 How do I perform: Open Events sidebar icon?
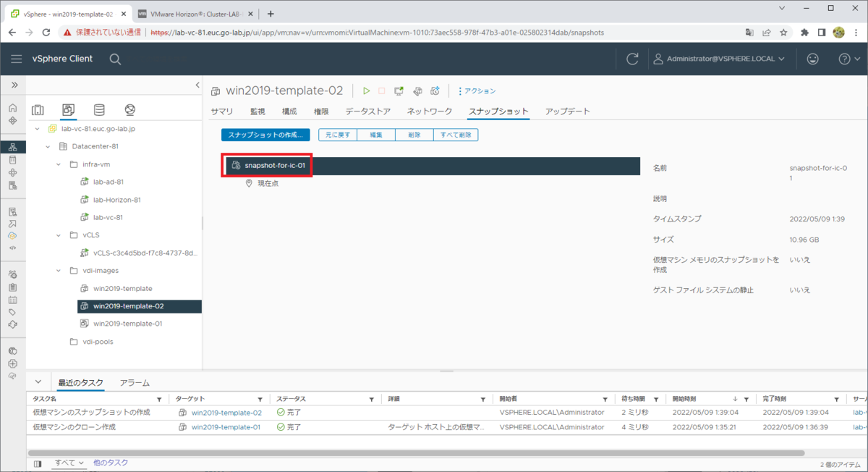coord(12,300)
